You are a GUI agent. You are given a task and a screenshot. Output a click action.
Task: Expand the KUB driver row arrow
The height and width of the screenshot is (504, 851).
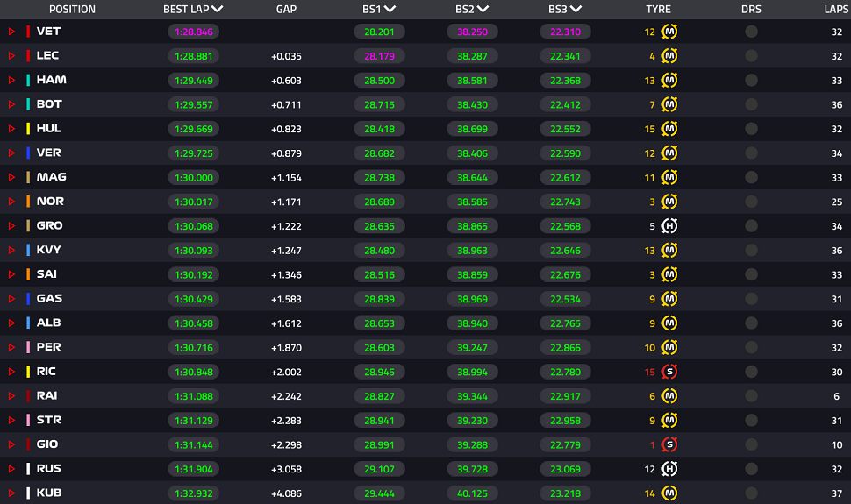[x=11, y=493]
